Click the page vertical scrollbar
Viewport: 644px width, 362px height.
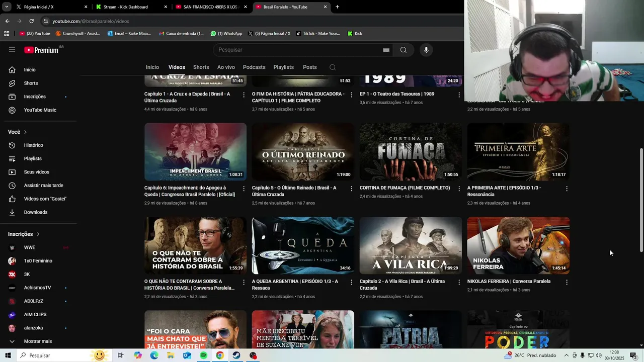641,201
